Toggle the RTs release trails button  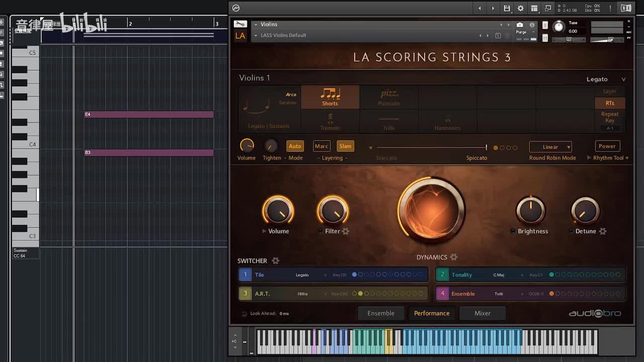[610, 103]
